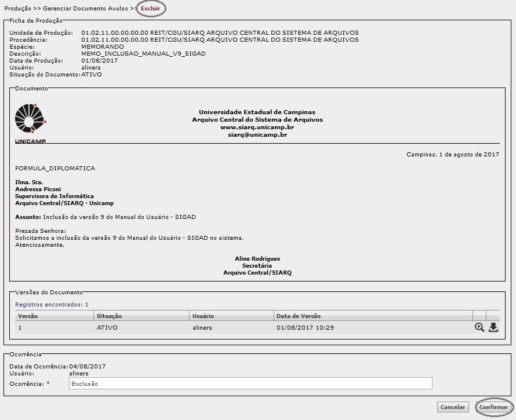Click the Data de Ocorrência value 04/08/2017
This screenshot has height=420, width=516.
pos(87,366)
